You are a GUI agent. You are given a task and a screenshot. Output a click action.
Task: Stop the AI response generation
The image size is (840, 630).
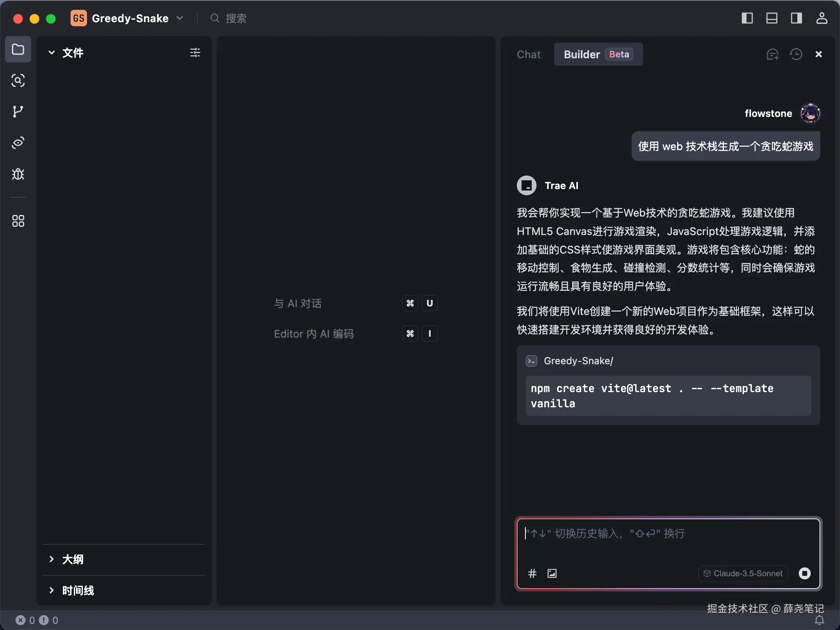805,573
